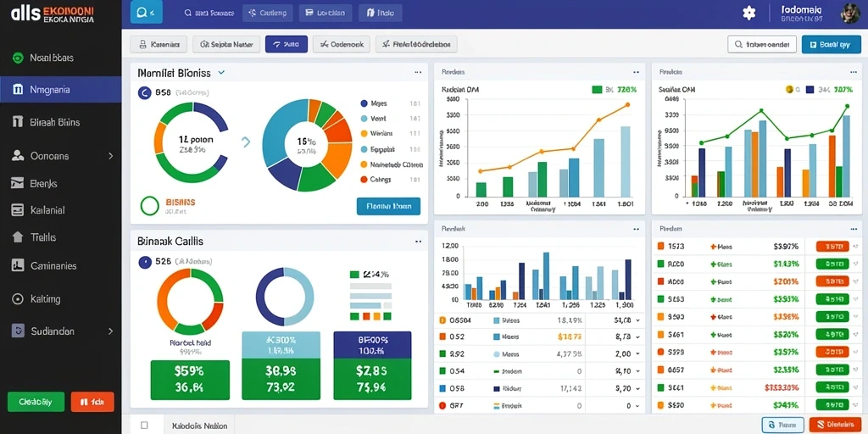This screenshot has height=434, width=868.
Task: Select the blue circle radio at 856
Action: click(x=144, y=92)
